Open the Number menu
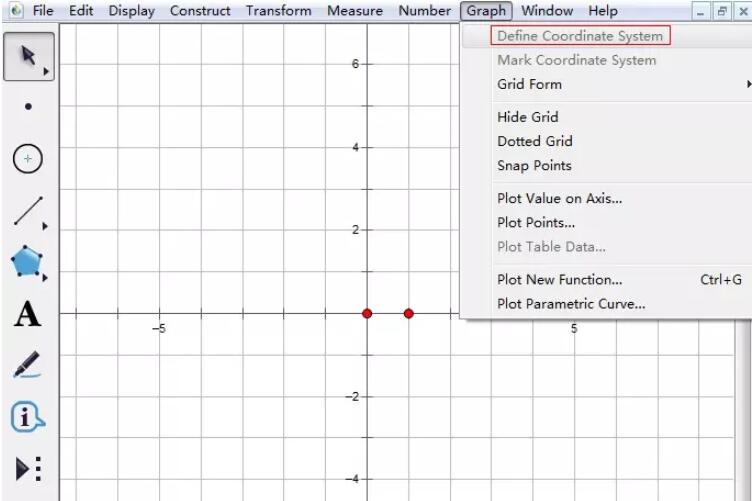752x501 pixels. point(424,11)
